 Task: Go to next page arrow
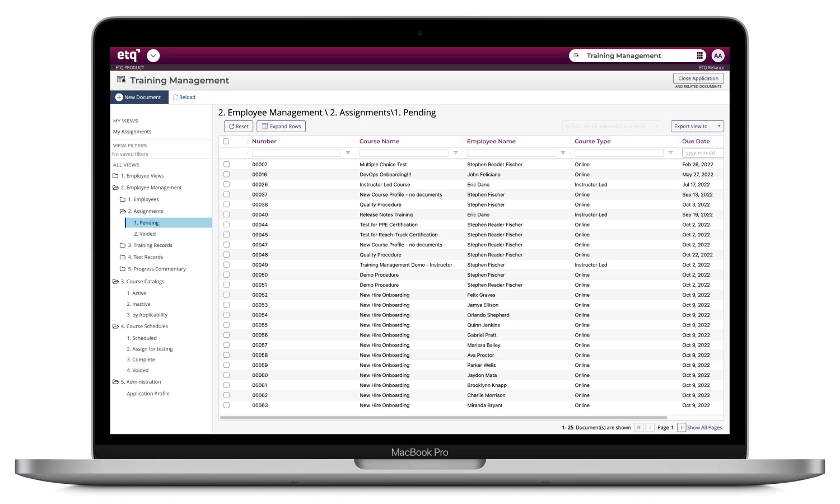click(x=681, y=427)
